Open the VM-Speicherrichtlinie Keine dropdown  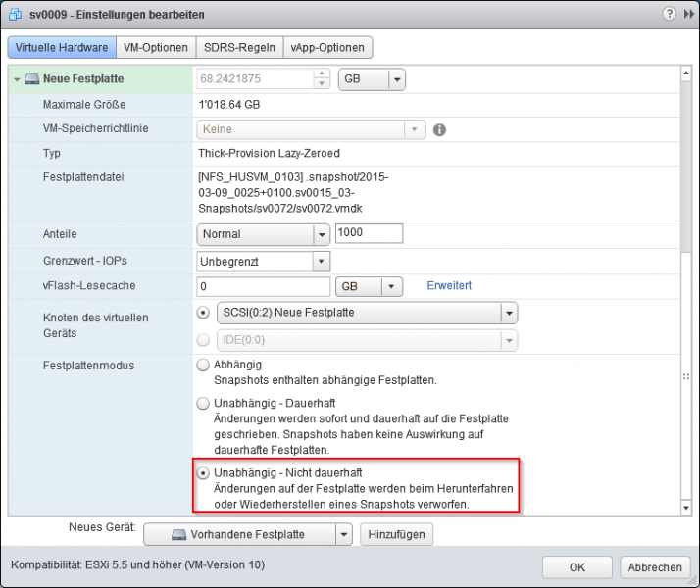[x=311, y=129]
